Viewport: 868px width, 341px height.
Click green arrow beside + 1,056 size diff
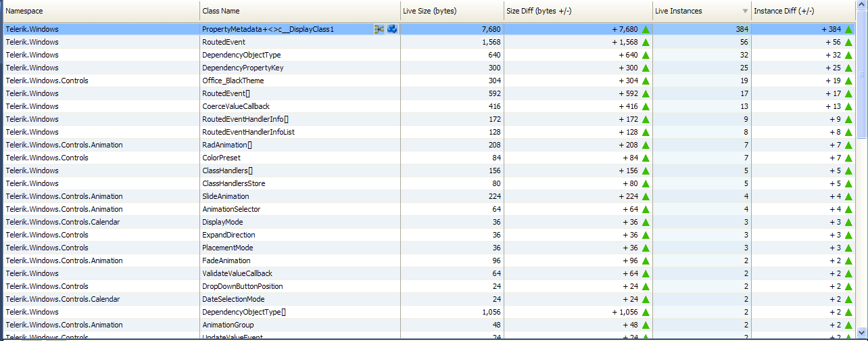(646, 313)
